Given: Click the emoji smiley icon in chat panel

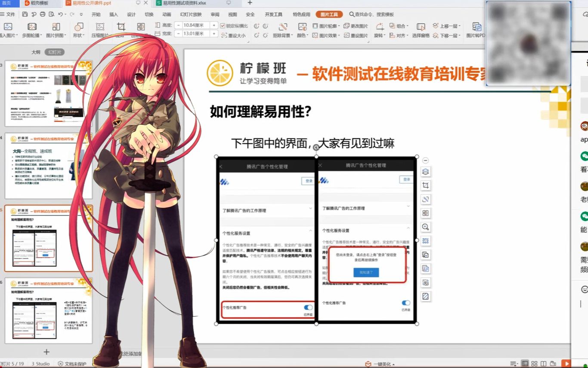Looking at the screenshot, I should coord(584,289).
